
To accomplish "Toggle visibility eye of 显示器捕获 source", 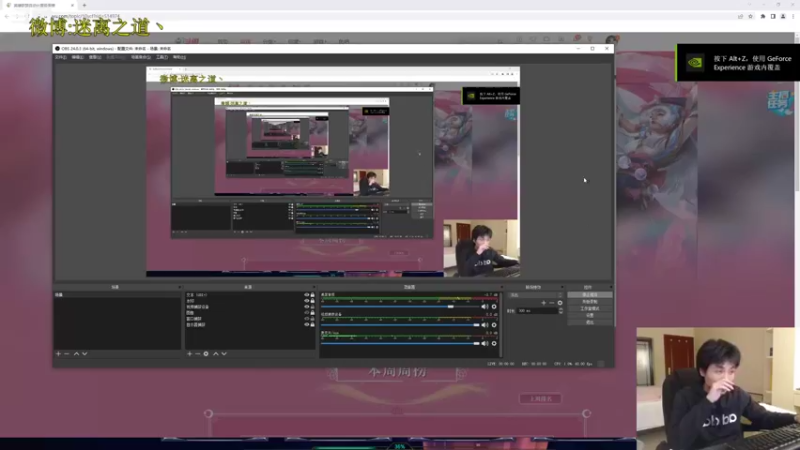I will coord(307,324).
